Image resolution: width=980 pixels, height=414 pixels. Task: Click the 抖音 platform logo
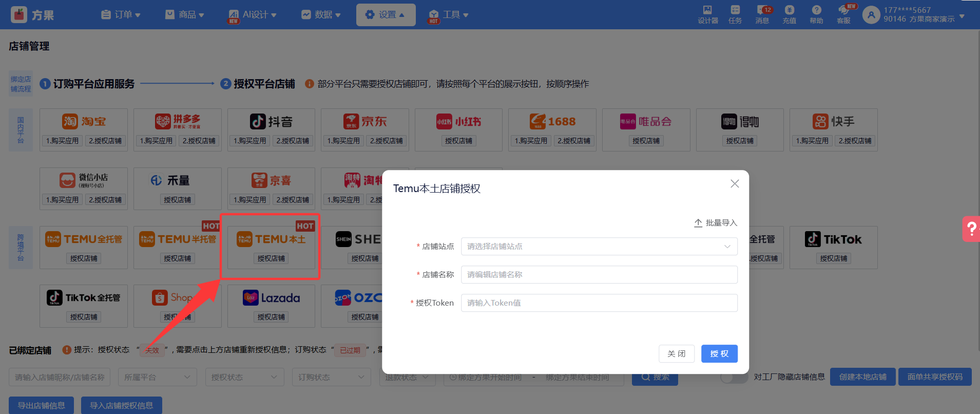(271, 122)
